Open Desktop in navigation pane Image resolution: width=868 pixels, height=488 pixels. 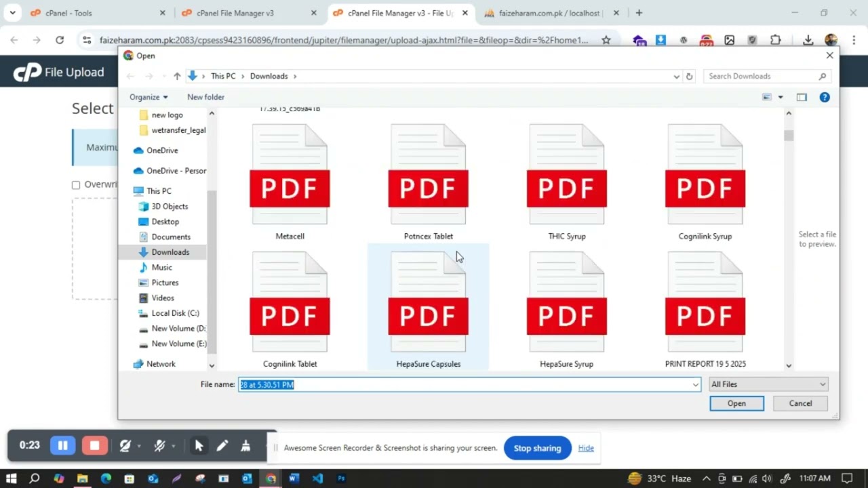(159, 222)
